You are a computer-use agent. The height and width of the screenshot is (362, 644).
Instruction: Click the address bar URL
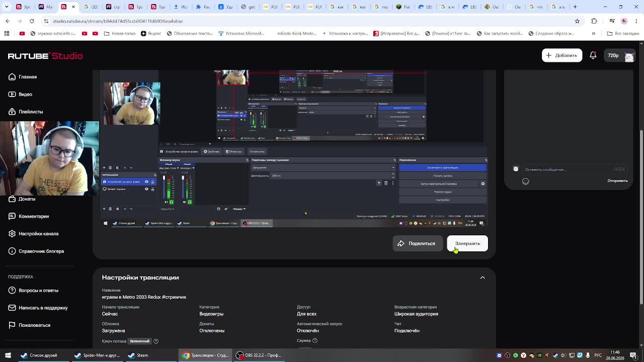point(118,21)
